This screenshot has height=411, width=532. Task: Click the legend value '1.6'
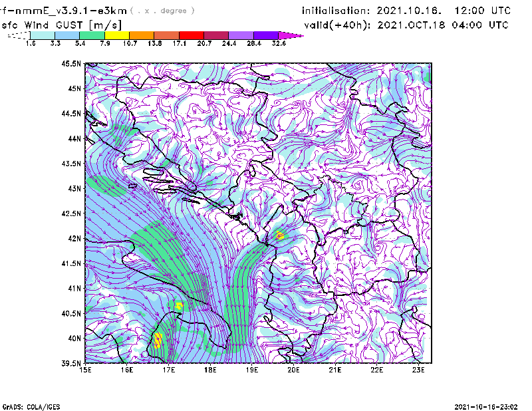(x=31, y=43)
